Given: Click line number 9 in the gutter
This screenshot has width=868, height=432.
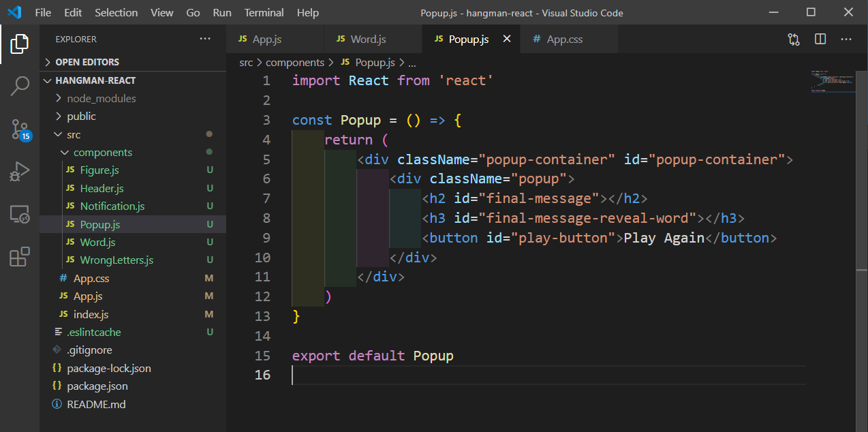Looking at the screenshot, I should [266, 238].
